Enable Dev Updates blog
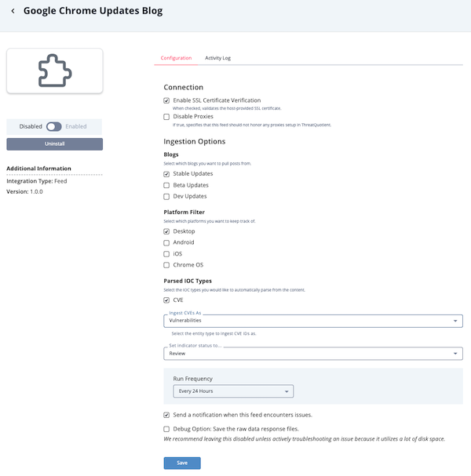 click(x=166, y=196)
